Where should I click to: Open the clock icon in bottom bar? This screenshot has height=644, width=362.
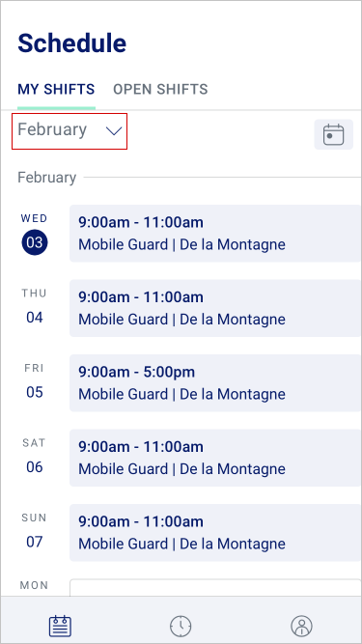click(x=181, y=627)
